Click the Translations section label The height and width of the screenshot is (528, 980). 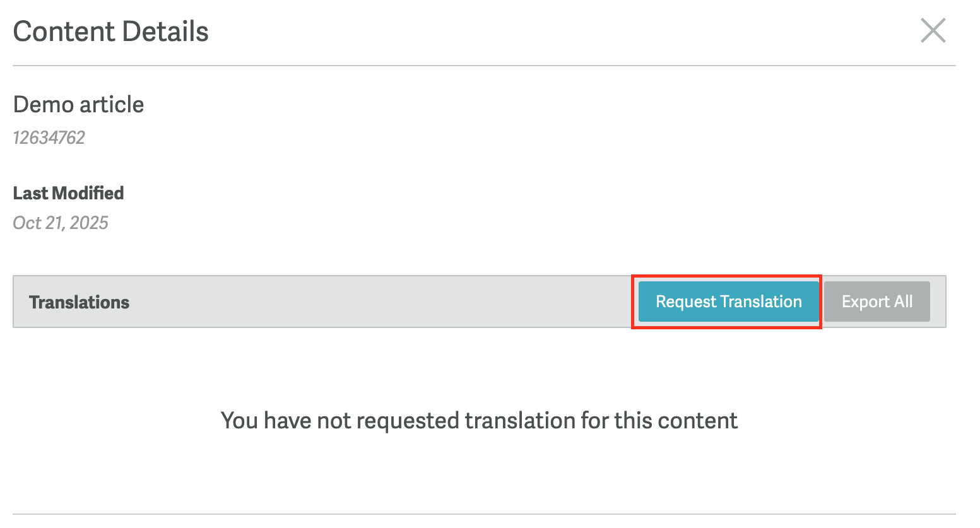click(79, 302)
